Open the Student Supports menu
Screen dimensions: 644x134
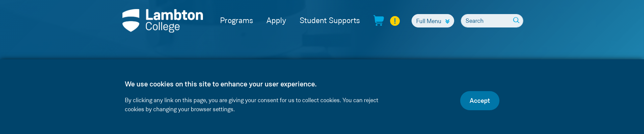point(329,20)
